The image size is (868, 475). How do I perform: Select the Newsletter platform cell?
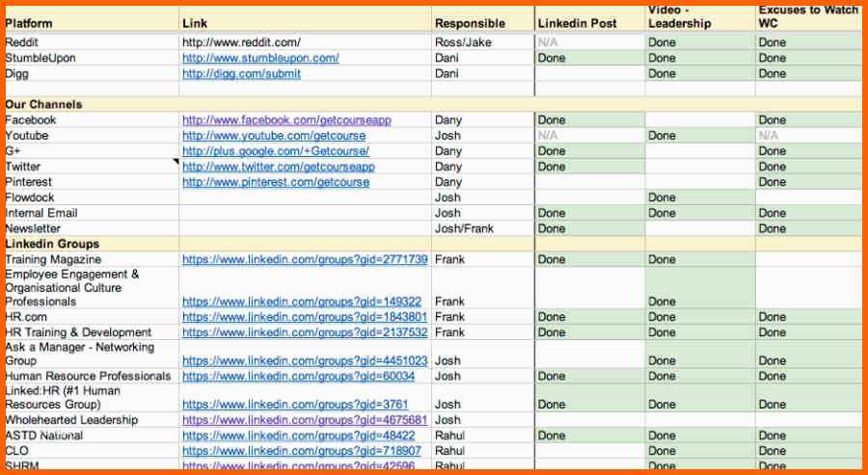click(92, 228)
